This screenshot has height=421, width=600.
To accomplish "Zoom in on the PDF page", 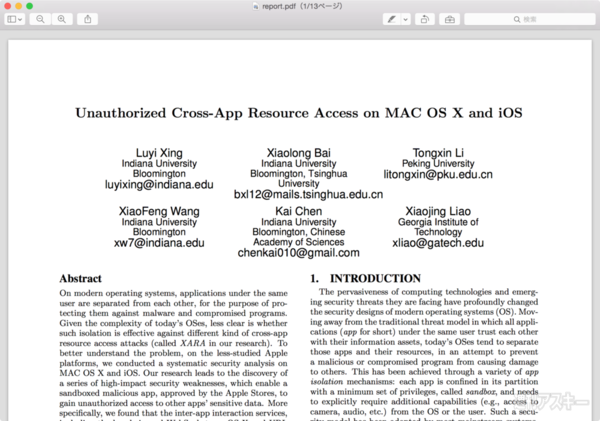I will coord(62,19).
